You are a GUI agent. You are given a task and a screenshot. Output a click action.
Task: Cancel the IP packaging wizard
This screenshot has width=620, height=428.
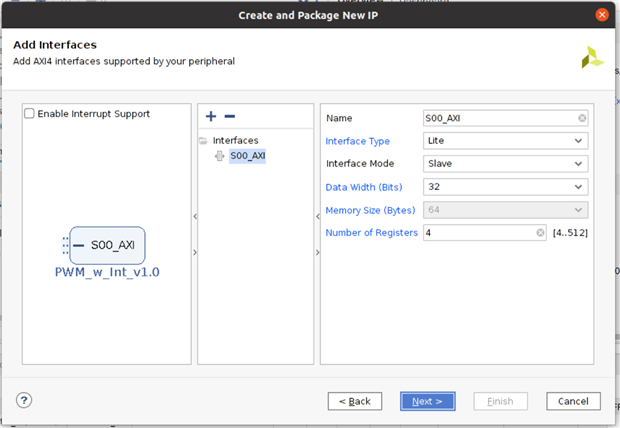click(573, 401)
